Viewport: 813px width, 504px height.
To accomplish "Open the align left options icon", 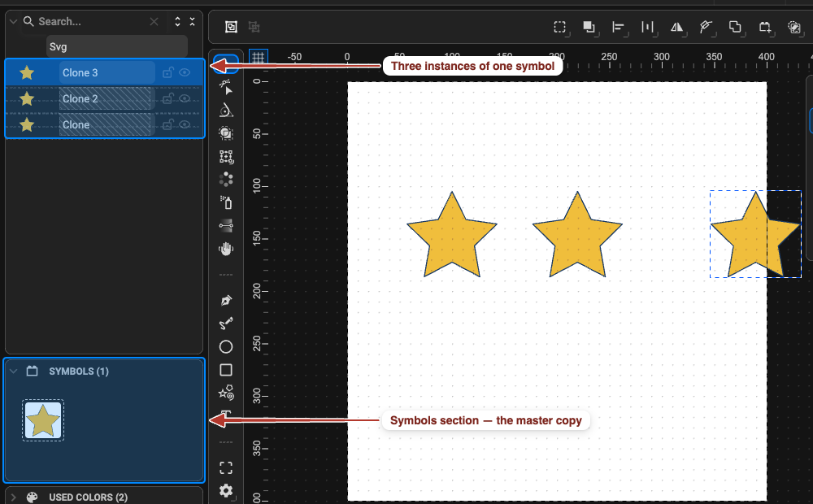I will coord(618,27).
